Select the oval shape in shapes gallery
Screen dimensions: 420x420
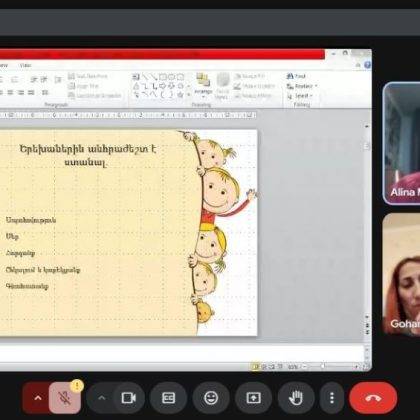tap(171, 77)
